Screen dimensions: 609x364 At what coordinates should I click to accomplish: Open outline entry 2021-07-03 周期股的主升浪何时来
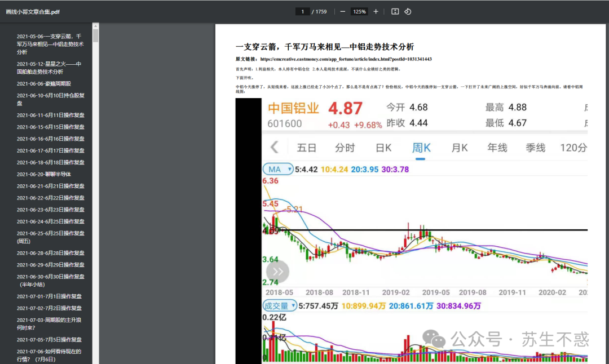(49, 324)
